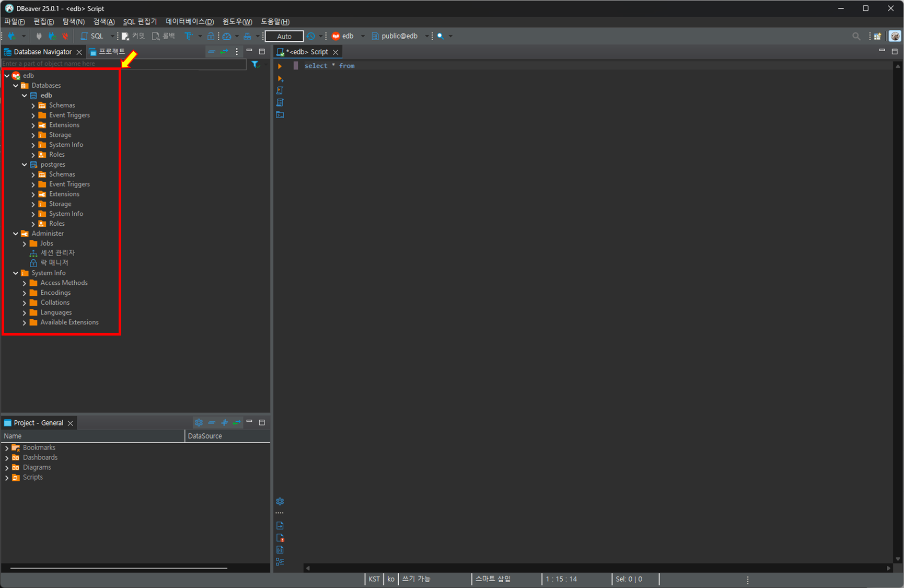This screenshot has width=904, height=588.
Task: Click the 롤백 (rollback) button
Action: [x=164, y=36]
